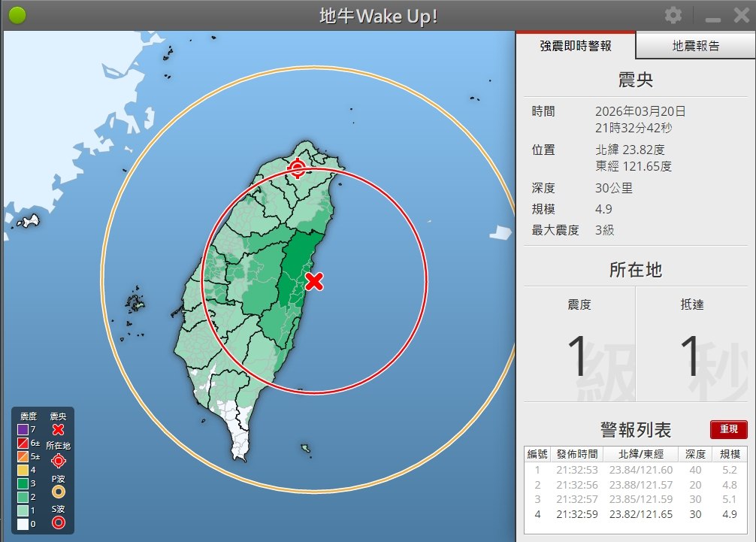This screenshot has height=542, width=756.
Task: Switch to the 強震即時警報 tab
Action: (x=576, y=46)
